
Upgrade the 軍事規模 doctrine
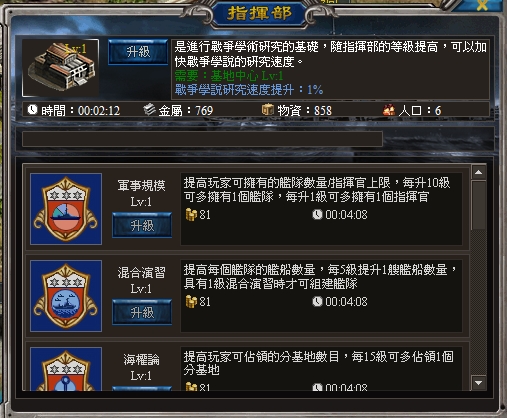click(x=142, y=225)
